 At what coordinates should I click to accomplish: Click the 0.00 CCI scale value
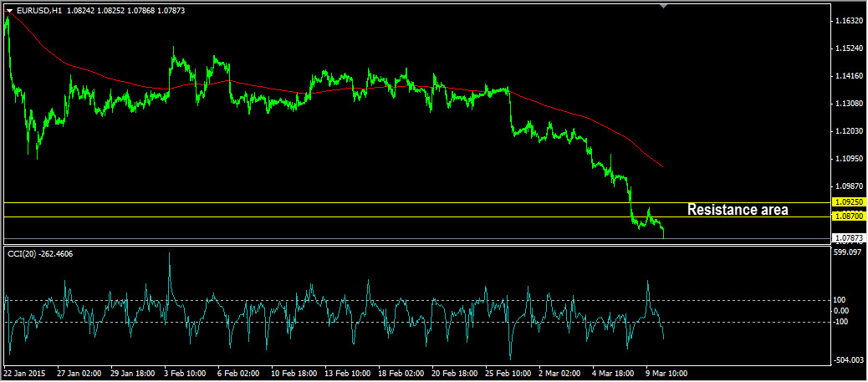[x=841, y=310]
